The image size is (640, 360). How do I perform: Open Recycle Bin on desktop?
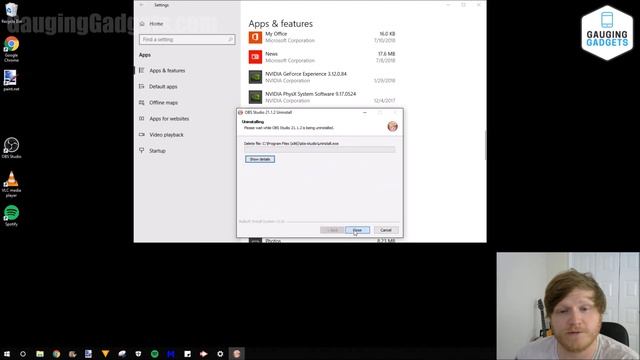coord(11,13)
